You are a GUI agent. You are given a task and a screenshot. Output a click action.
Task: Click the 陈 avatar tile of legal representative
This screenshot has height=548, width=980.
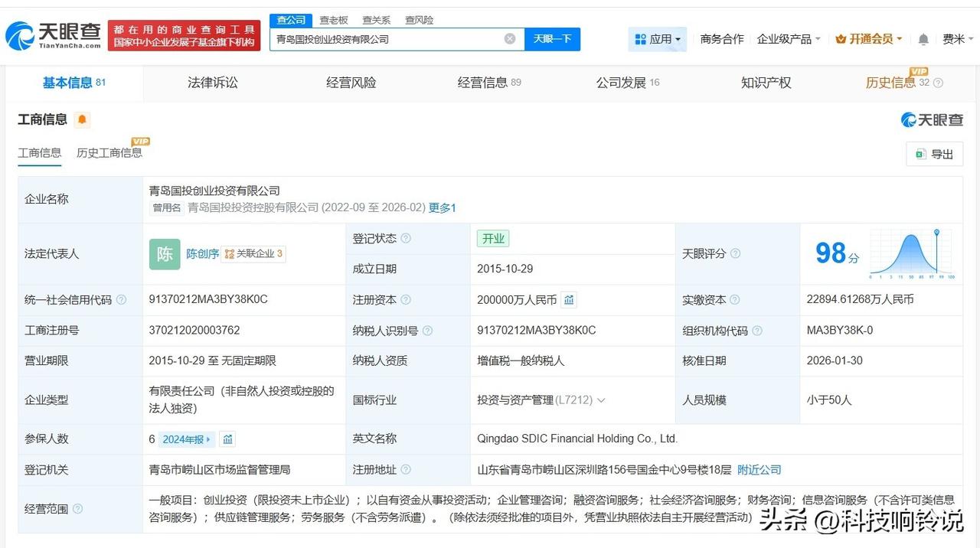[165, 254]
